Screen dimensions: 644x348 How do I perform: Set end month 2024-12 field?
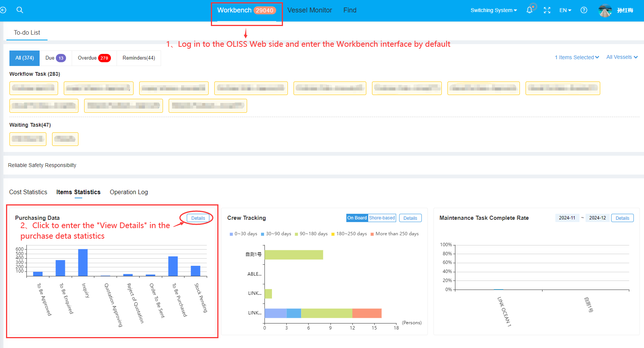pos(597,218)
